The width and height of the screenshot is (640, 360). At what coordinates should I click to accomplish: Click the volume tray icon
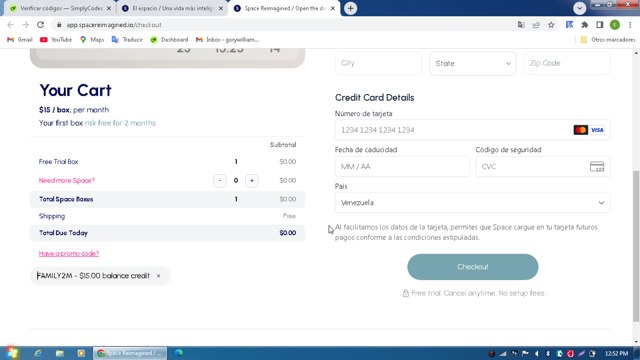[x=537, y=353]
